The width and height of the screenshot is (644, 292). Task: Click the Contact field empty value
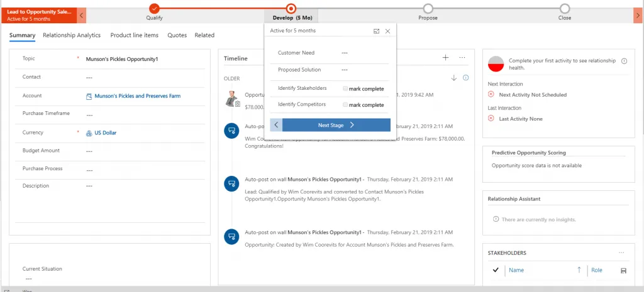(89, 77)
